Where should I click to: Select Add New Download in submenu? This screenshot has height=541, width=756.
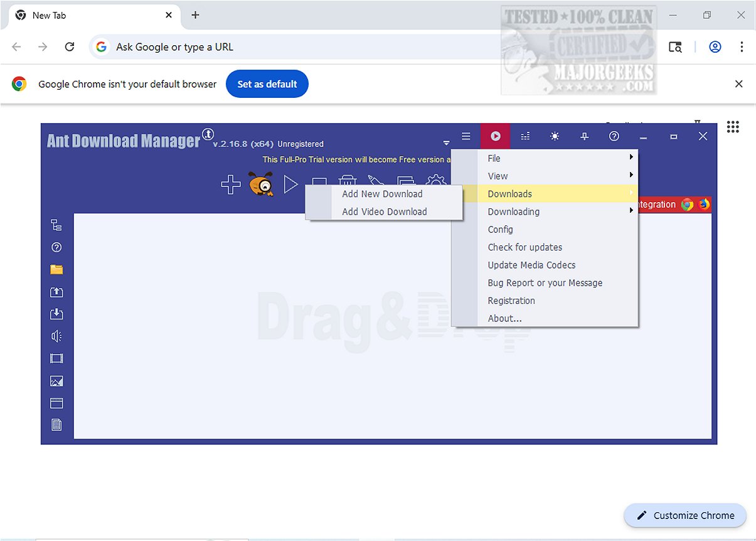(384, 194)
